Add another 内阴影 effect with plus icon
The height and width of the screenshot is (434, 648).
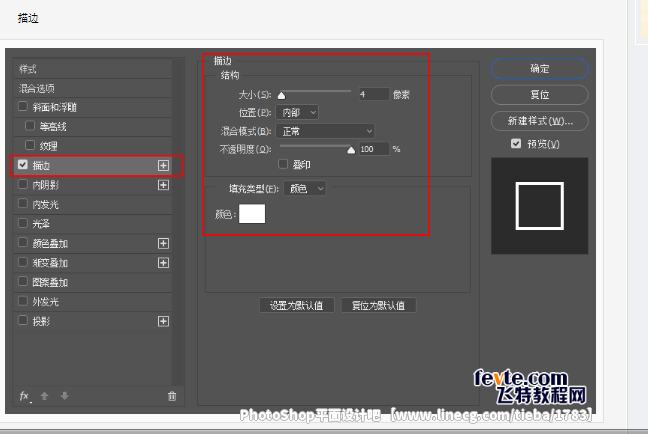163,185
